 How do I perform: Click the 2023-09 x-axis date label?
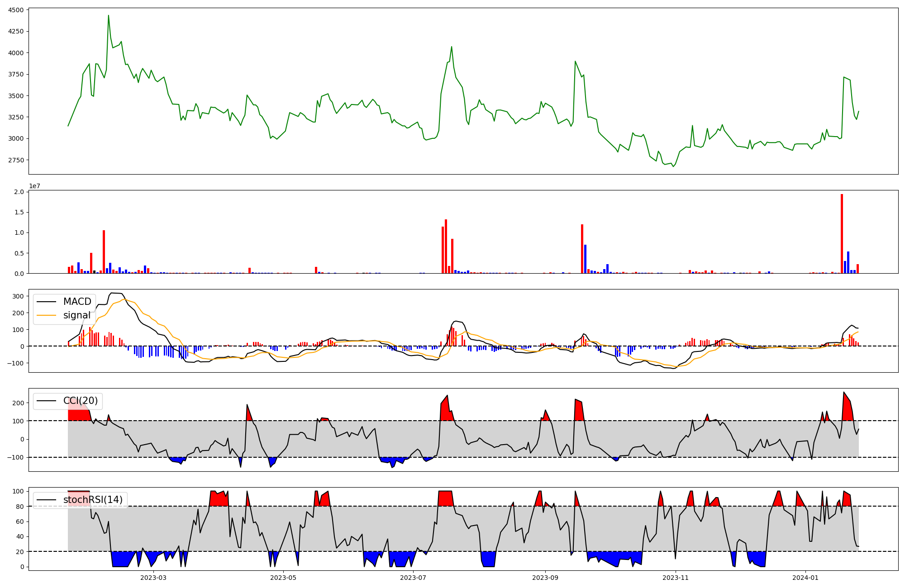pos(545,578)
